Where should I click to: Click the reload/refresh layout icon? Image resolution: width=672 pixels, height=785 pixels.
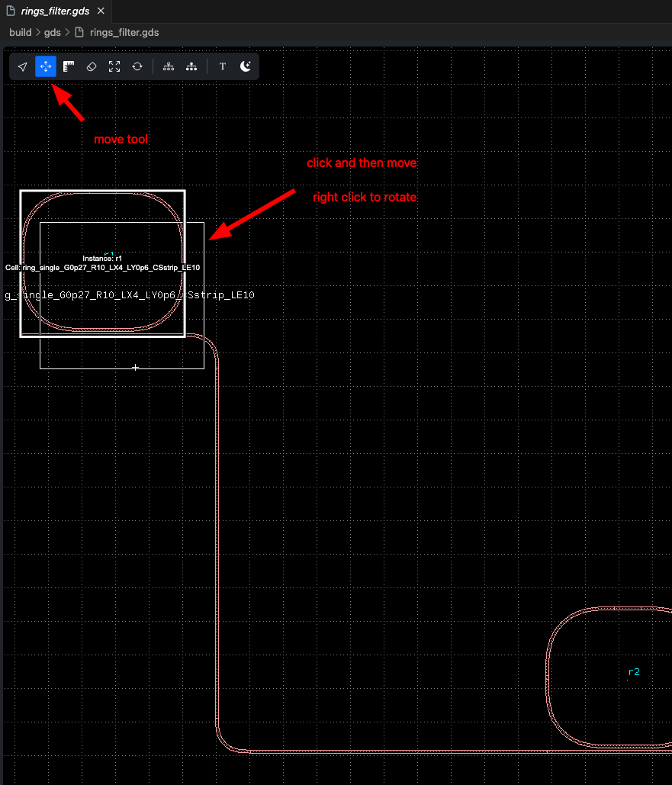point(137,66)
